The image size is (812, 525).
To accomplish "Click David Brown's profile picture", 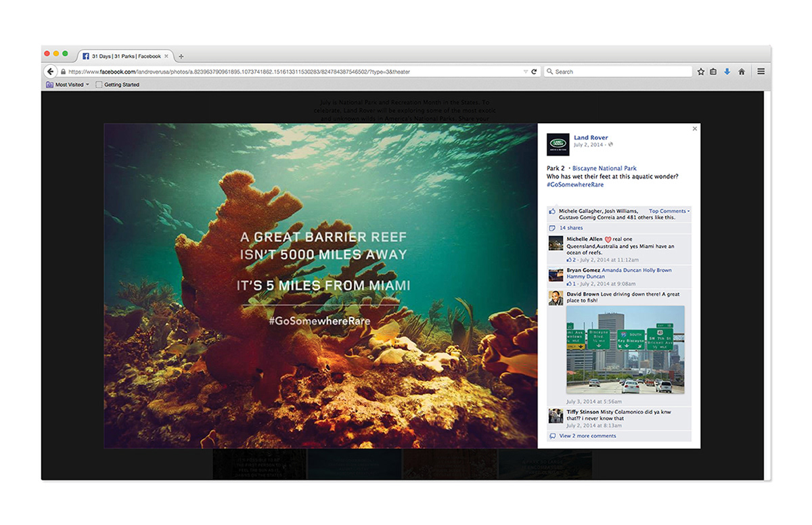I will tap(556, 298).
